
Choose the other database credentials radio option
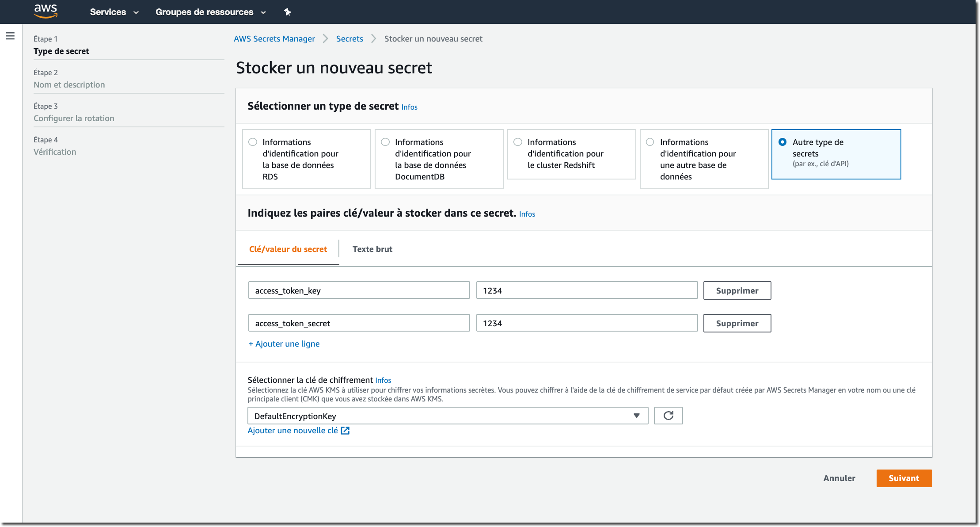click(x=650, y=142)
